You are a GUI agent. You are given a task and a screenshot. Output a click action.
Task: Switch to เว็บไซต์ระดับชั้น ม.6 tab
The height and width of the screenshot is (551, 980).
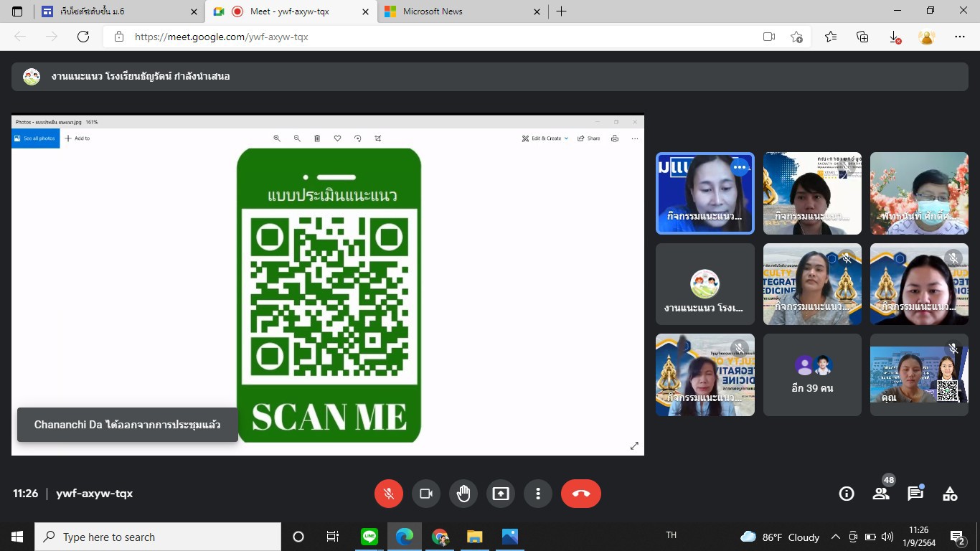119,11
